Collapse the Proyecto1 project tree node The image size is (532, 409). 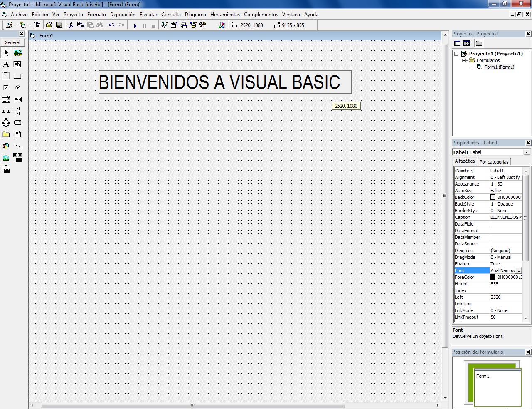(456, 54)
